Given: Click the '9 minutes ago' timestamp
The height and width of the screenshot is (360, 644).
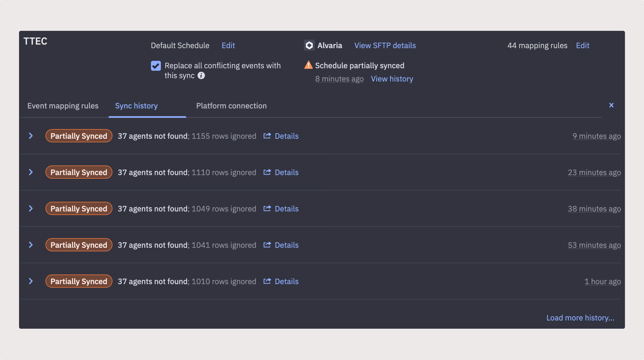Looking at the screenshot, I should tap(597, 136).
